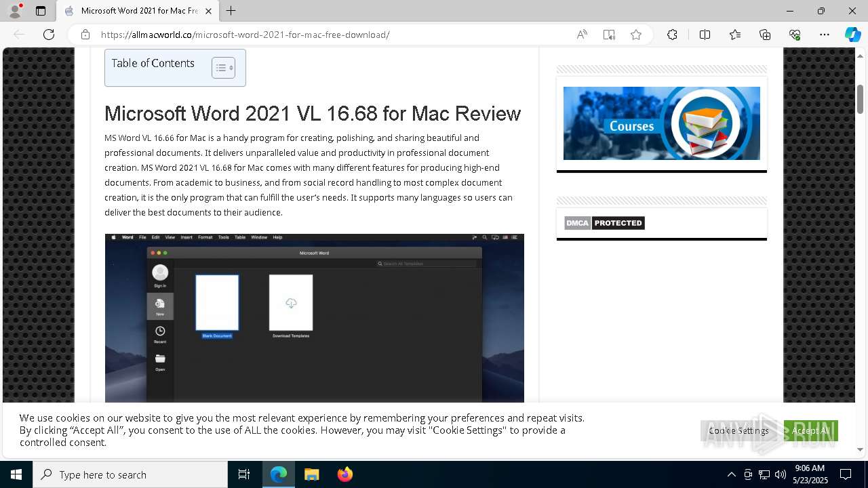Open Microsoft Edge on taskbar

(x=279, y=474)
